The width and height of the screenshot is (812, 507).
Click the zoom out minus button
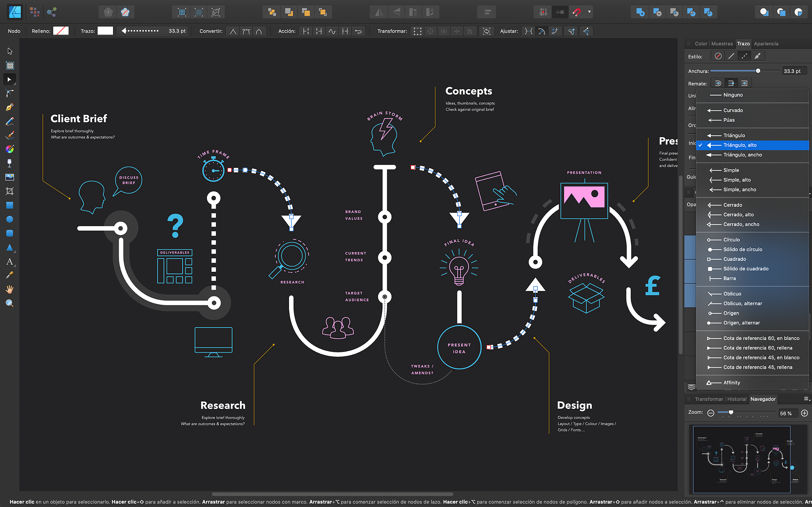coord(710,413)
